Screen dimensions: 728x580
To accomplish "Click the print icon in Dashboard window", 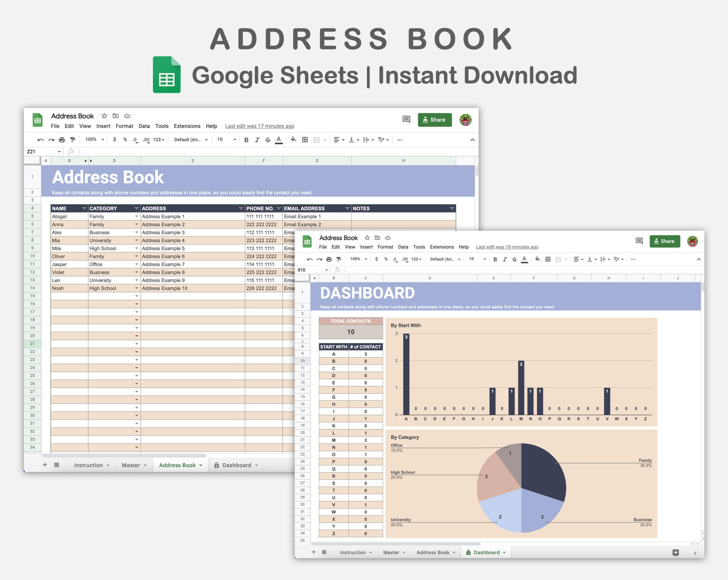I will 329,259.
